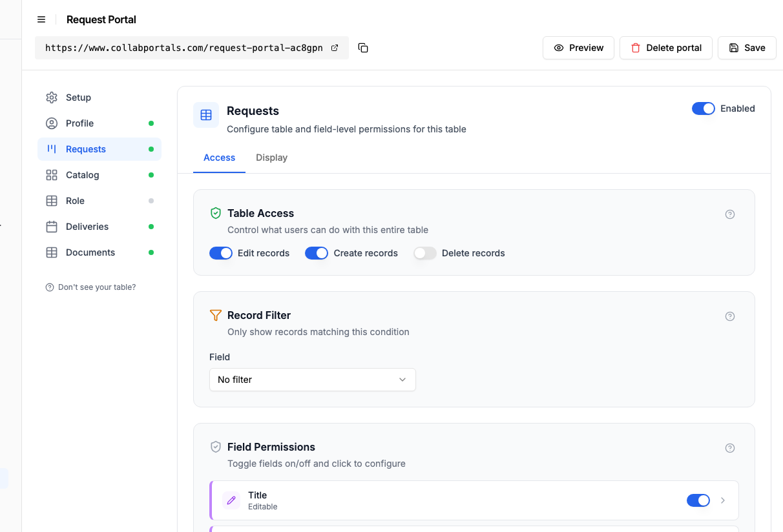
Task: Open the Role section
Action: (99, 201)
